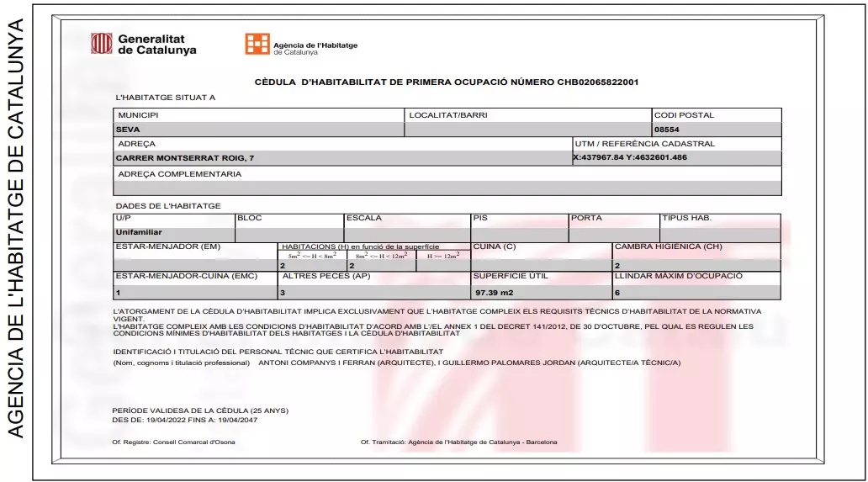Click the Llindar Màxim d'Ocupació value 6

[x=696, y=293]
